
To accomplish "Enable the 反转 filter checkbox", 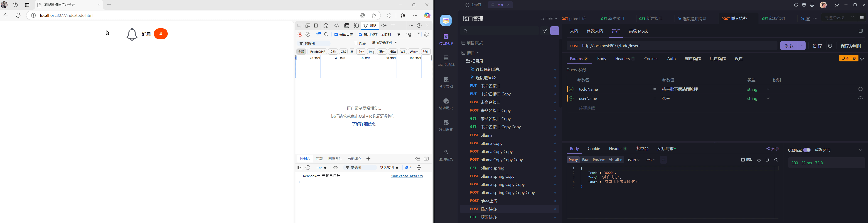I will (356, 44).
